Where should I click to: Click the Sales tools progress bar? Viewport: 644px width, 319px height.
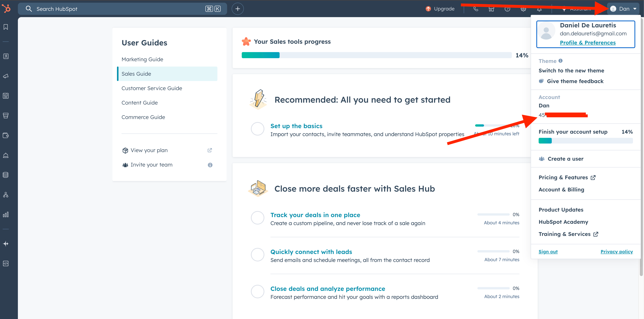[377, 55]
